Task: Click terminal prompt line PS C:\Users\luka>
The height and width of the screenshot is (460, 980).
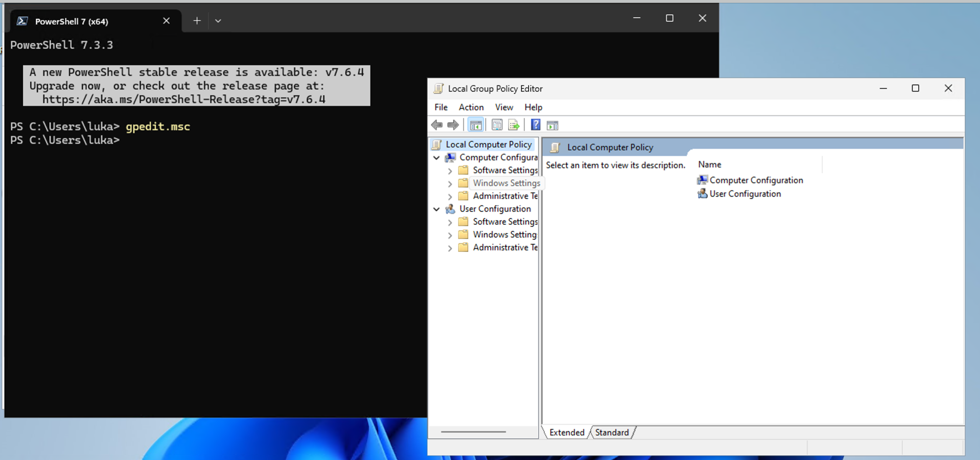Action: pos(65,140)
